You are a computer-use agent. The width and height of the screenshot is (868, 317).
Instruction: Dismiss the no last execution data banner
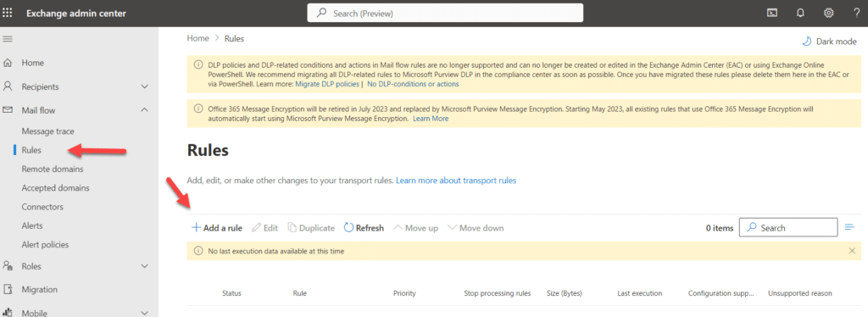point(852,251)
